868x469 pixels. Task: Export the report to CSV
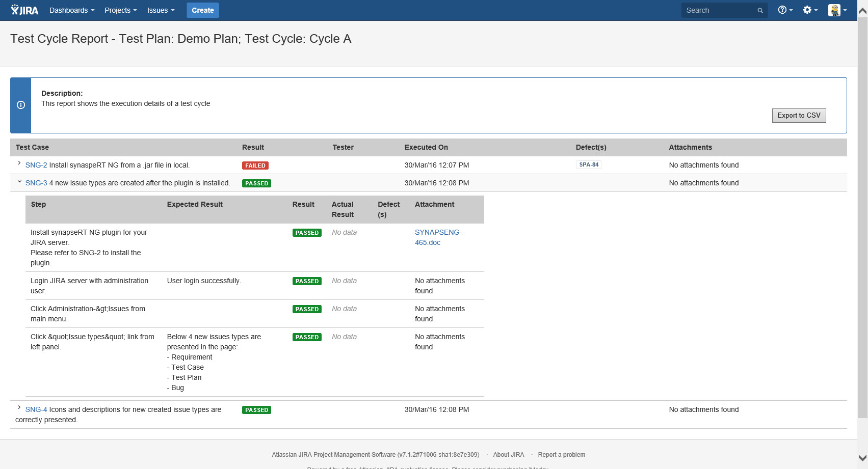click(x=798, y=116)
